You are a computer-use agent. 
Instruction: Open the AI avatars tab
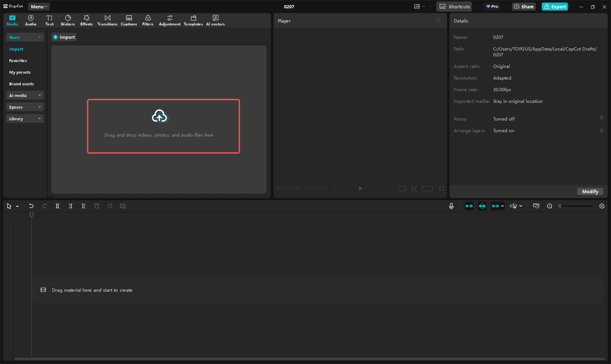[215, 21]
